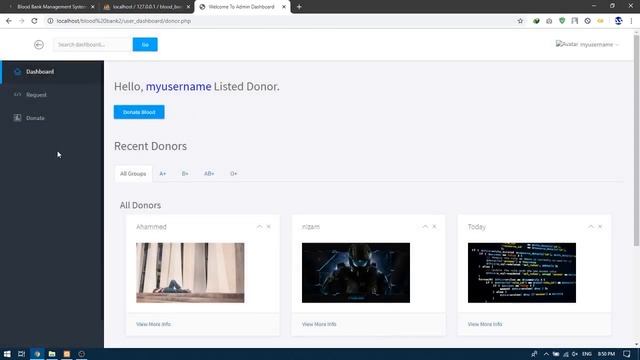The width and height of the screenshot is (640, 360).
Task: Close the Welcome To Admin Dashboard tab
Action: pos(284,7)
